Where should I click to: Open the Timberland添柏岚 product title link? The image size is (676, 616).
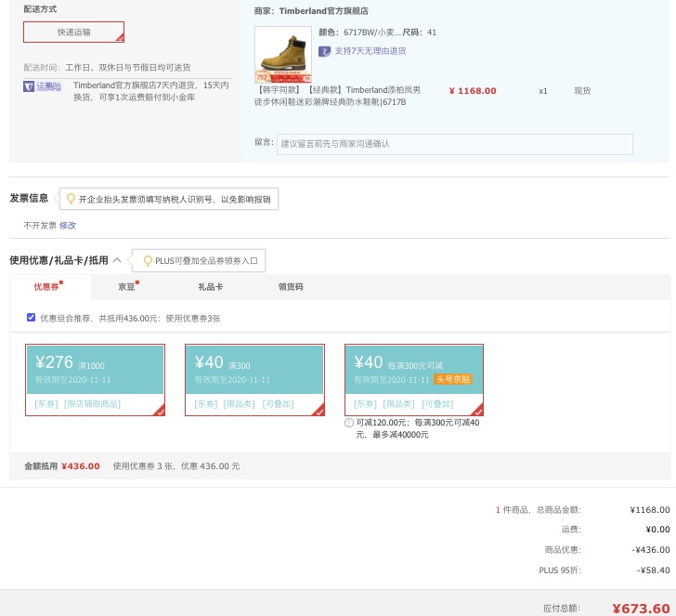337,96
